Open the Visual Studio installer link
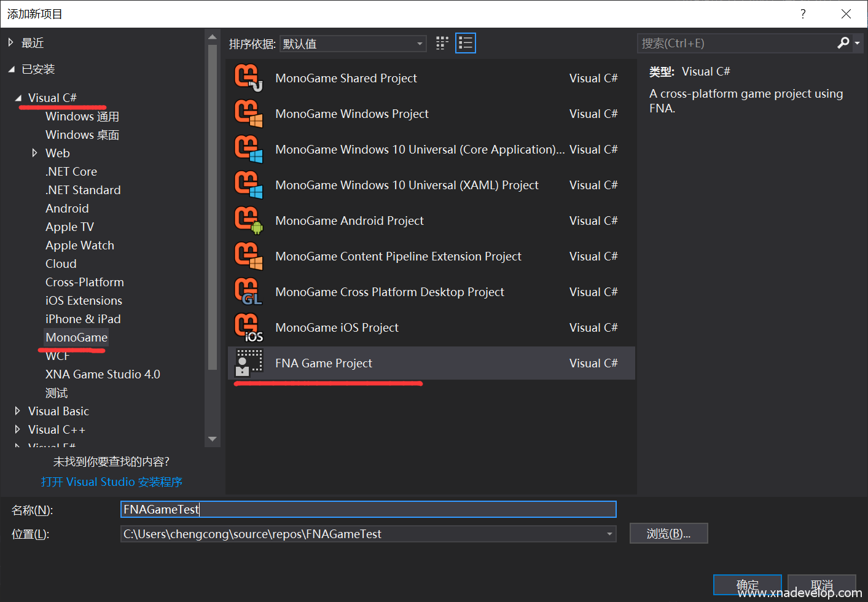 point(112,482)
